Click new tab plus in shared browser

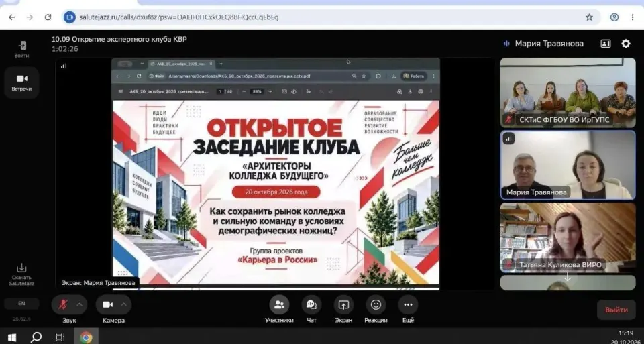(221, 64)
